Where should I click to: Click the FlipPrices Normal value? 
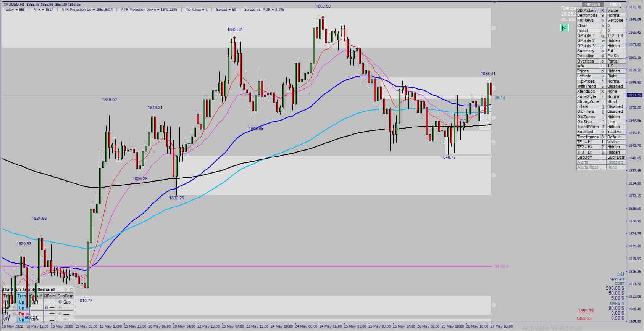616,81
